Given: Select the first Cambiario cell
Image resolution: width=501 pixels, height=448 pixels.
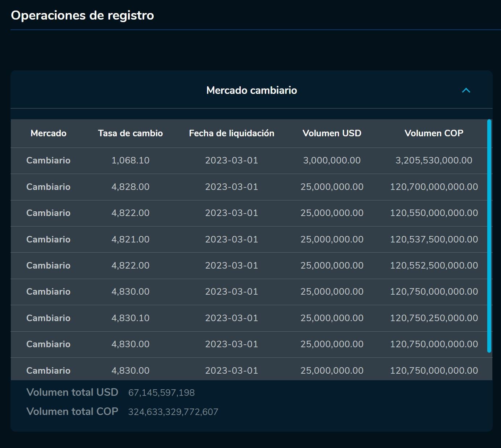Looking at the screenshot, I should point(48,161).
